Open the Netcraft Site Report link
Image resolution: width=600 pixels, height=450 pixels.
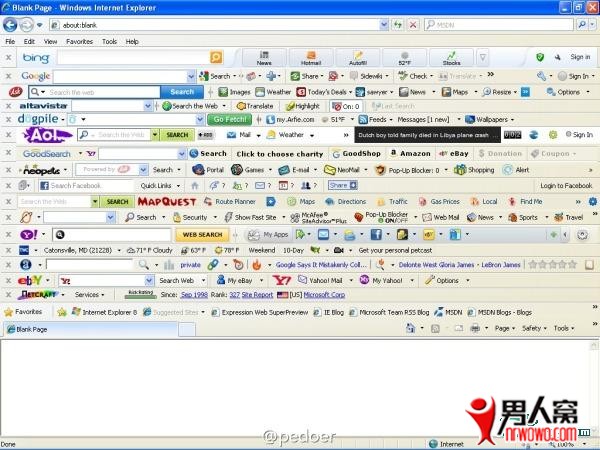pyautogui.click(x=257, y=295)
